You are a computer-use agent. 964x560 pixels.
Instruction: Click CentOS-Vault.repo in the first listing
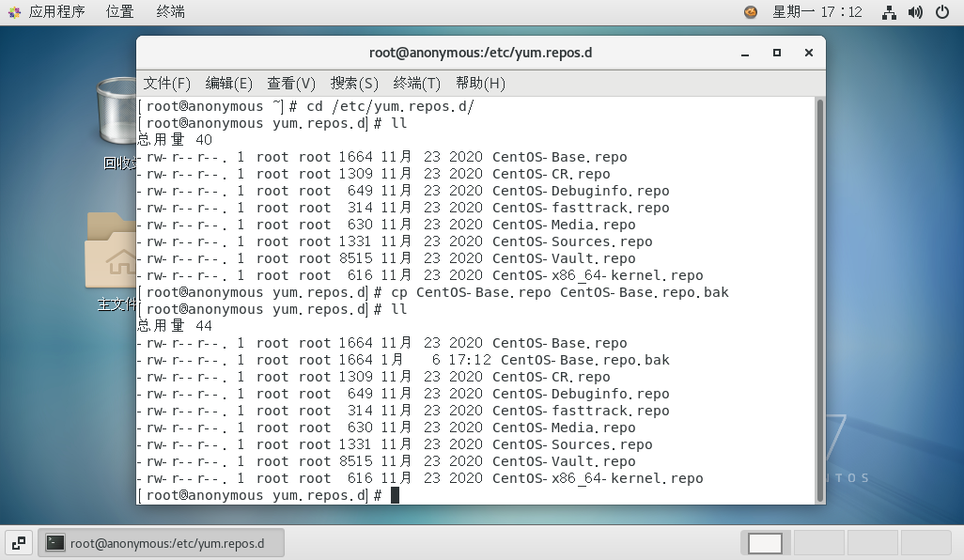click(x=564, y=258)
